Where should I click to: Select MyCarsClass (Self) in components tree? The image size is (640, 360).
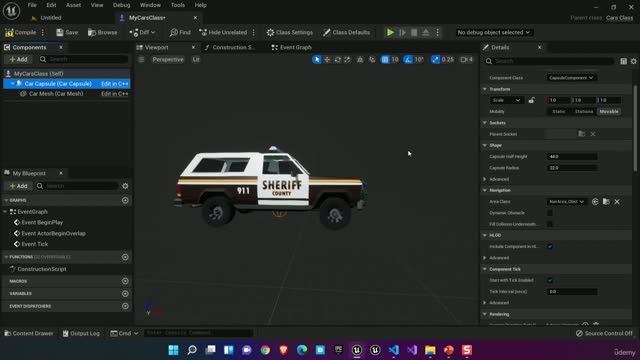67,73
